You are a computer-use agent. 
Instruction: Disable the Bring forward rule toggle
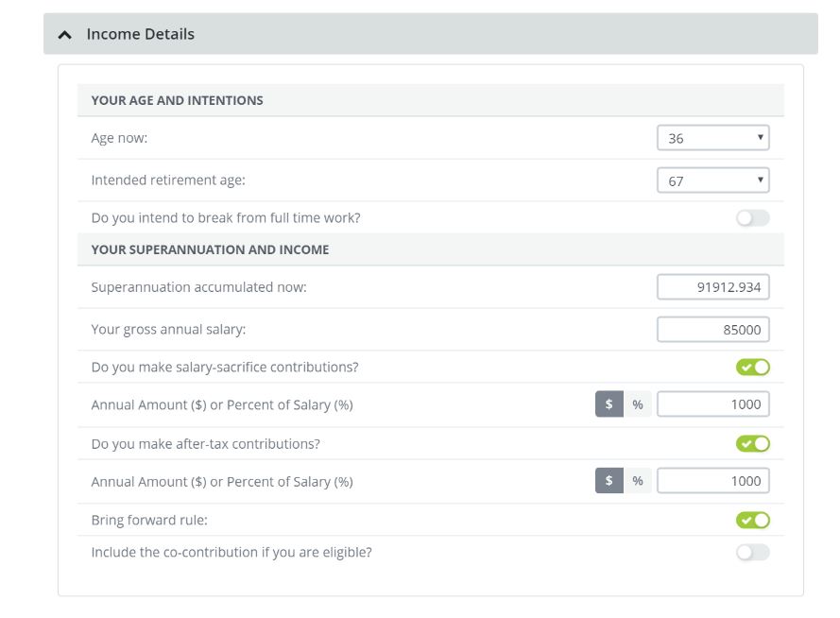tap(752, 520)
